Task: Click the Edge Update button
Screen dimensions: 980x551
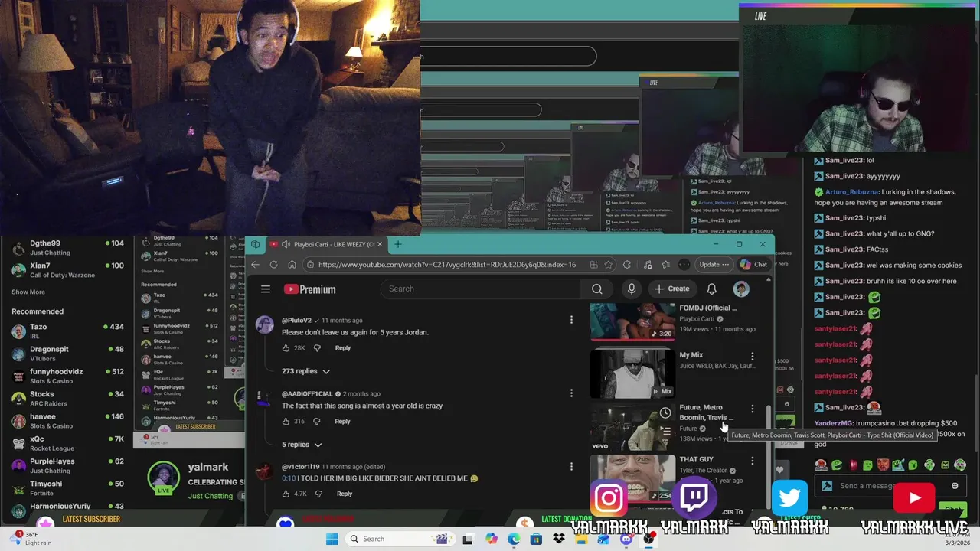Action: click(x=714, y=265)
